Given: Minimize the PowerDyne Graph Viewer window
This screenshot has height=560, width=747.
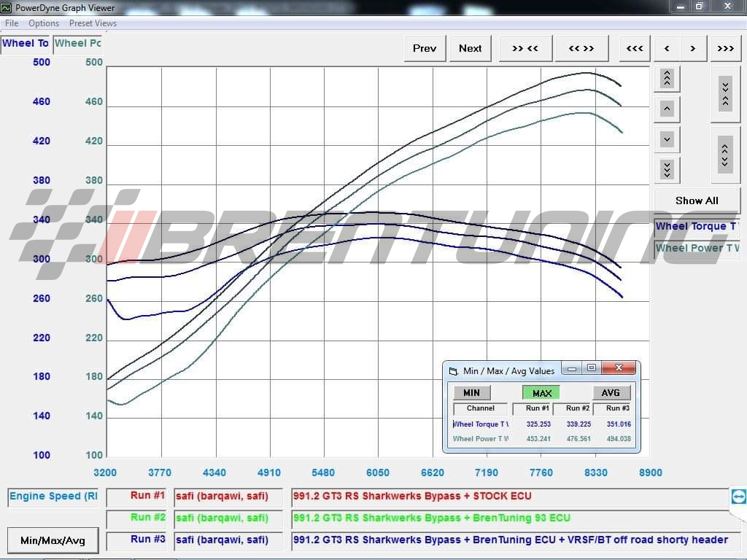Looking at the screenshot, I should click(x=681, y=7).
